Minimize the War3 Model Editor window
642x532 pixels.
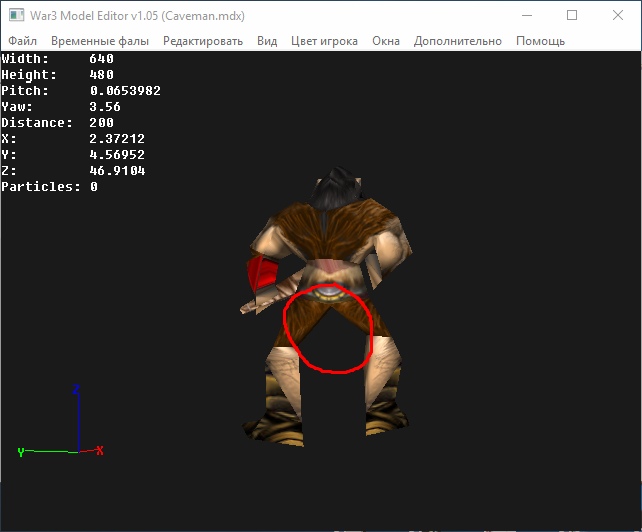pos(527,16)
